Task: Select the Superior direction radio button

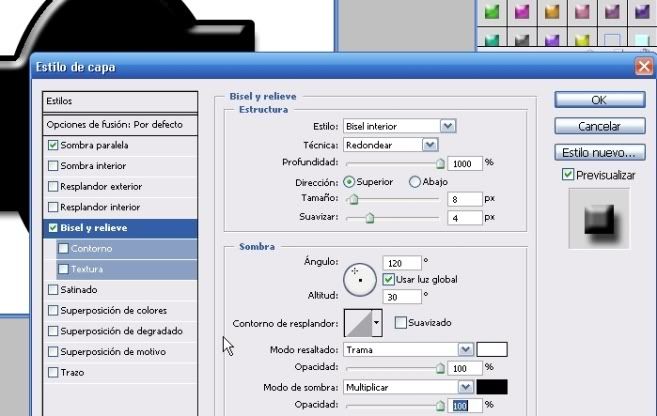Action: pos(349,182)
